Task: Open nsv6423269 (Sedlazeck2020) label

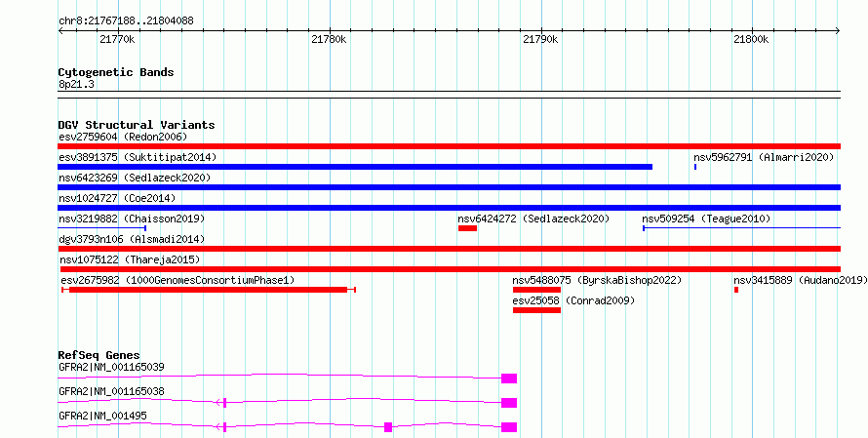Action: (135, 178)
